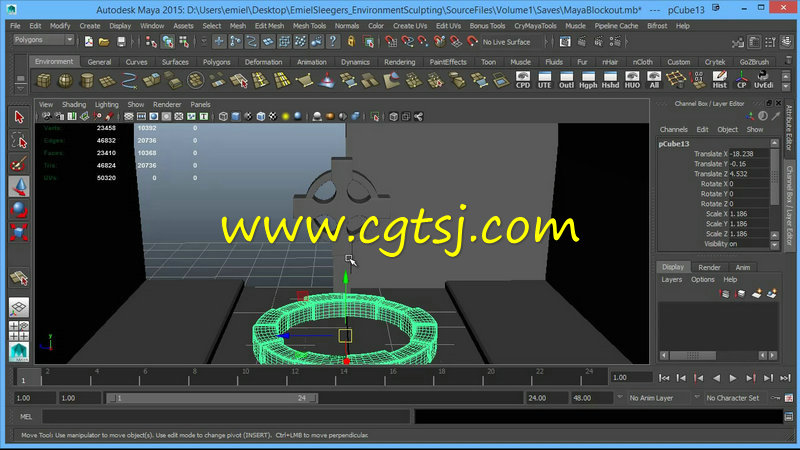Open help question mark icon
The width and height of the screenshot is (800, 450).
click(x=333, y=42)
